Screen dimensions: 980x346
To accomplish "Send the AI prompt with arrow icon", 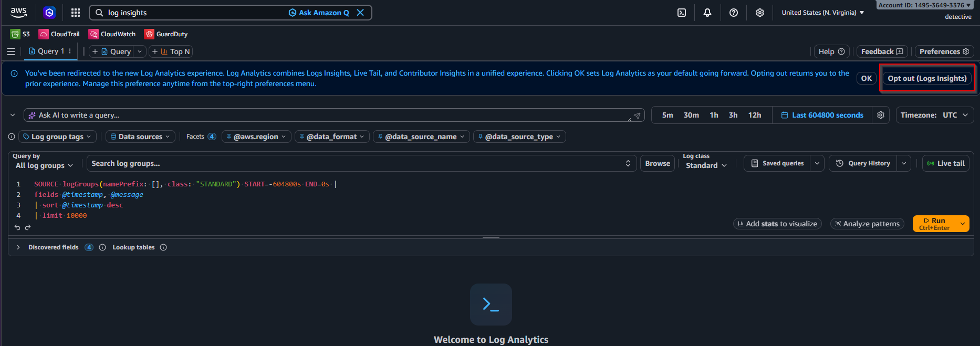I will click(x=637, y=116).
